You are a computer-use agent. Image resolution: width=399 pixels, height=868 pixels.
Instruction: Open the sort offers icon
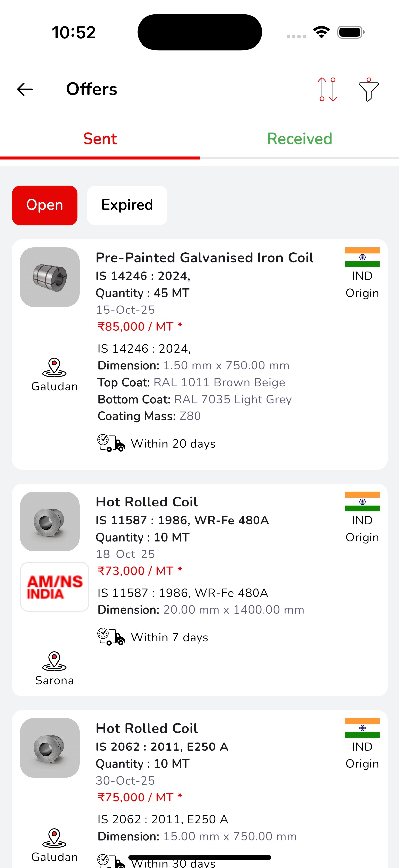pyautogui.click(x=327, y=89)
